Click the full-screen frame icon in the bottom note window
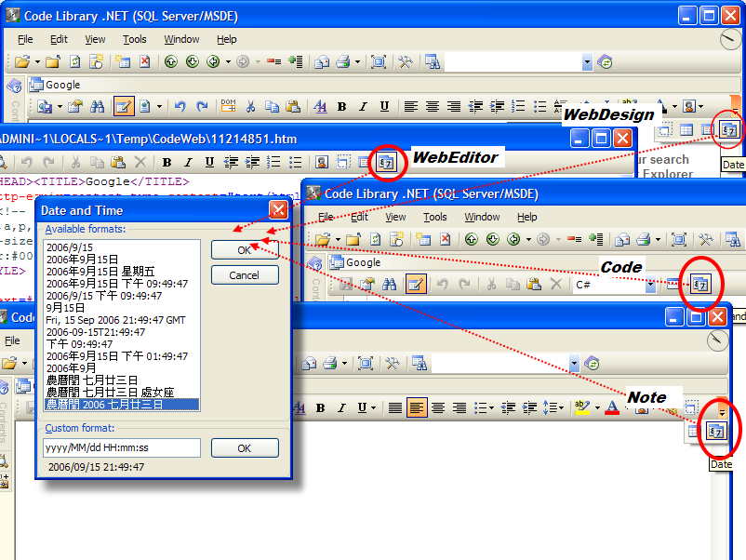The height and width of the screenshot is (560, 746). pyautogui.click(x=366, y=364)
